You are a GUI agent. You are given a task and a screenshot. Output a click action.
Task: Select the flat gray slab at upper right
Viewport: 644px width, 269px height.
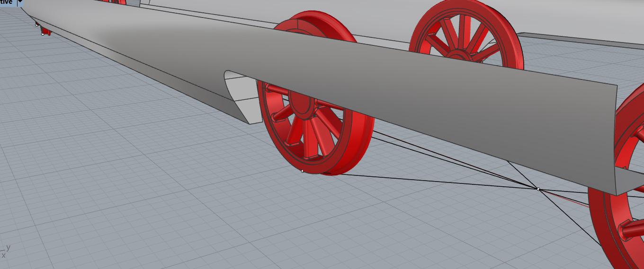point(582,41)
